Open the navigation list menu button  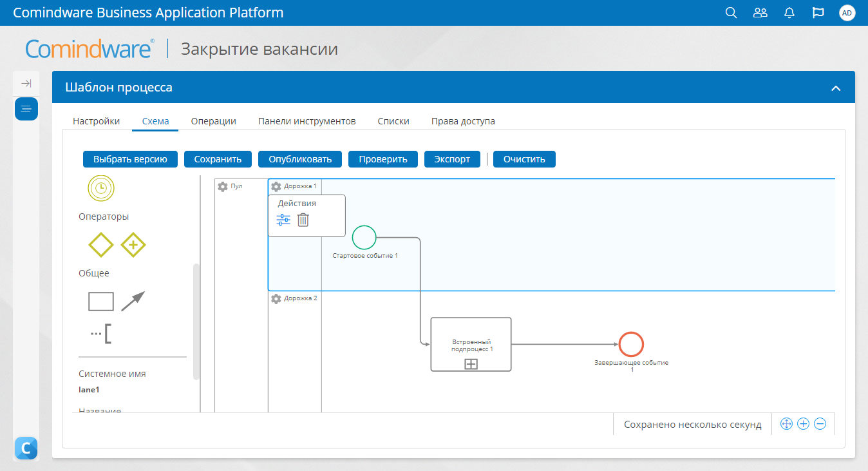(26, 109)
